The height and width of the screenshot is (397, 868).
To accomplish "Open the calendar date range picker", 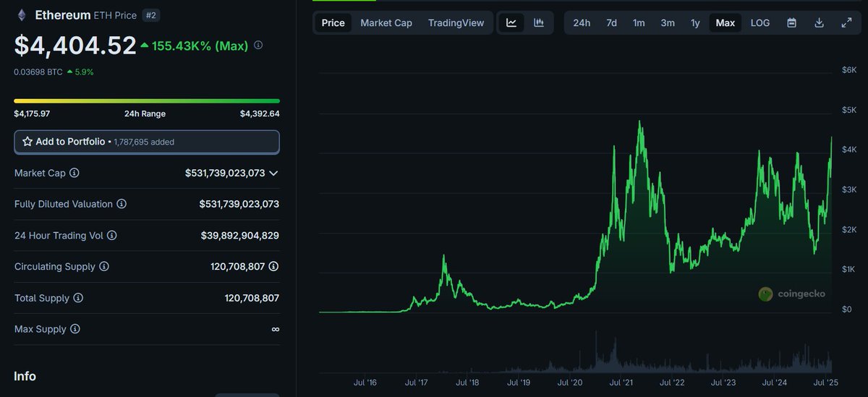I will pyautogui.click(x=792, y=22).
